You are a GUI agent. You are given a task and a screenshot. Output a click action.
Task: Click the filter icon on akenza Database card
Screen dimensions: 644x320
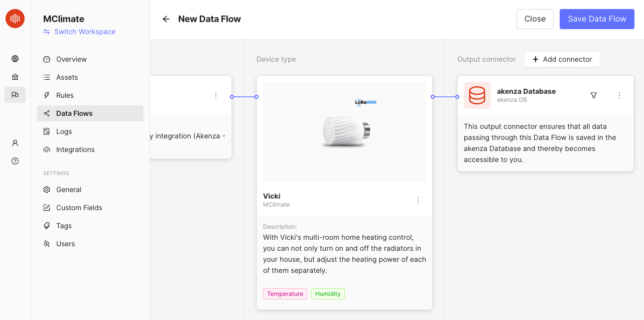(594, 95)
